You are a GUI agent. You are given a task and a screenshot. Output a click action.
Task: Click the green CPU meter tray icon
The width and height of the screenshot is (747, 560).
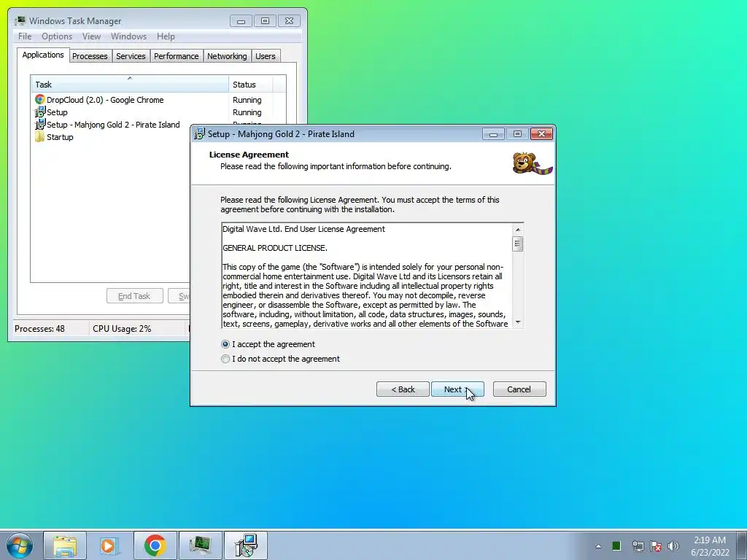pyautogui.click(x=616, y=545)
